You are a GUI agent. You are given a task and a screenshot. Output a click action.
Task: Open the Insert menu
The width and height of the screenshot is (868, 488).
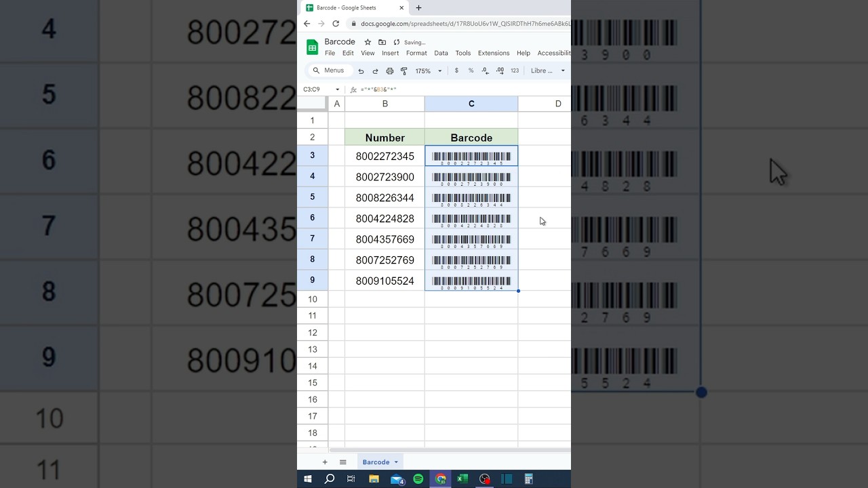coord(390,53)
